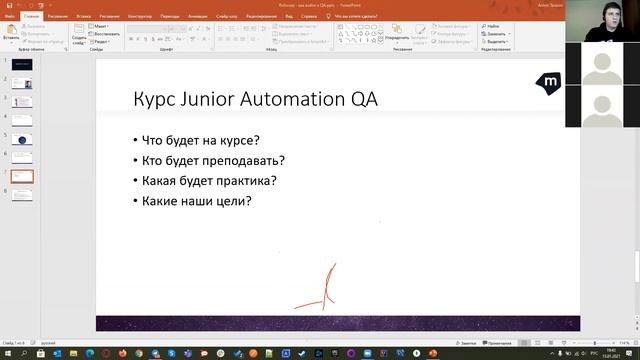Click the clear formatting icon
Screen dimensions: 640x360
coord(208,29)
